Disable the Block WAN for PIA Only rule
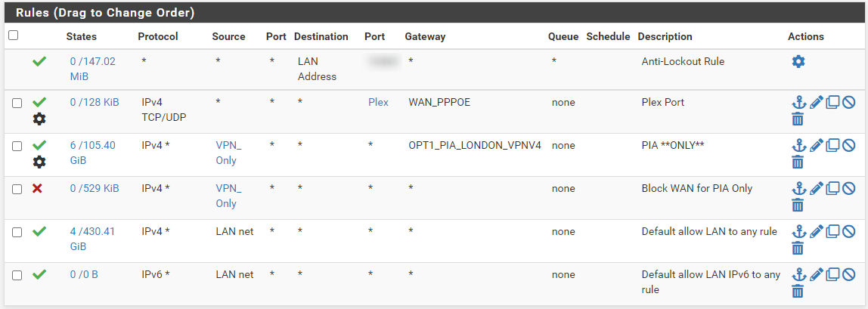The height and width of the screenshot is (309, 868). tap(849, 188)
